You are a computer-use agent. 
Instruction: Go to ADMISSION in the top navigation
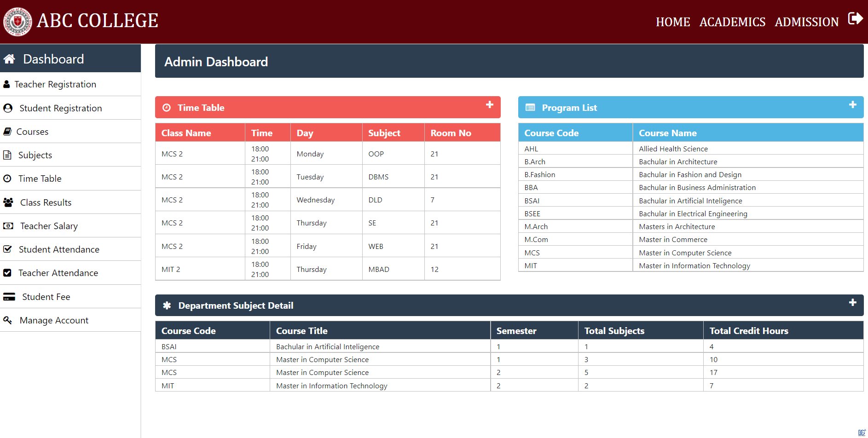point(806,22)
